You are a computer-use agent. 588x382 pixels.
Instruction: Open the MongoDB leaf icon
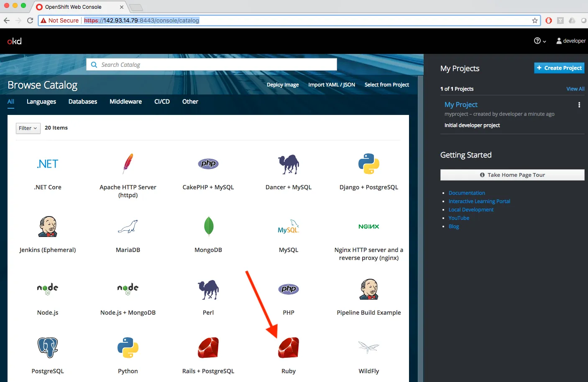208,227
